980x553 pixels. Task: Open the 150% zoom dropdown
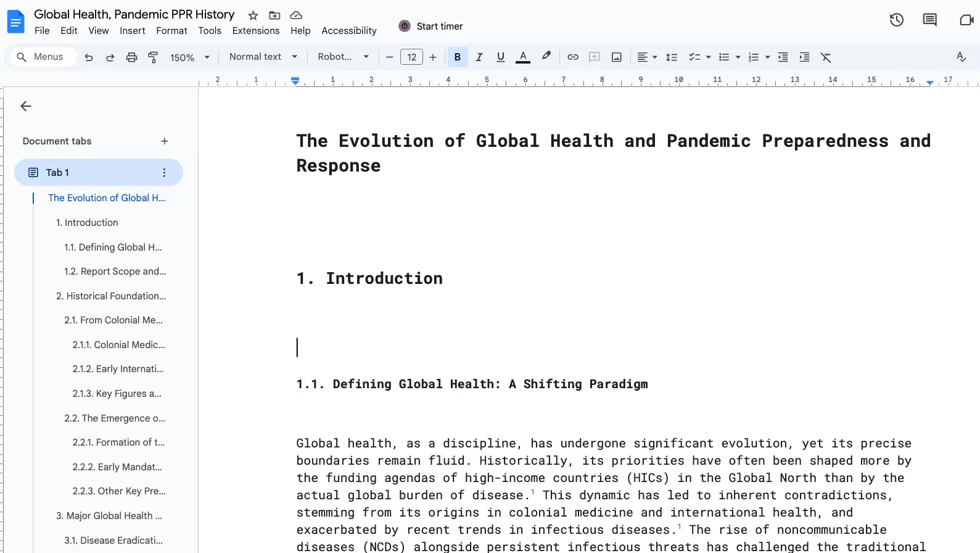point(189,57)
